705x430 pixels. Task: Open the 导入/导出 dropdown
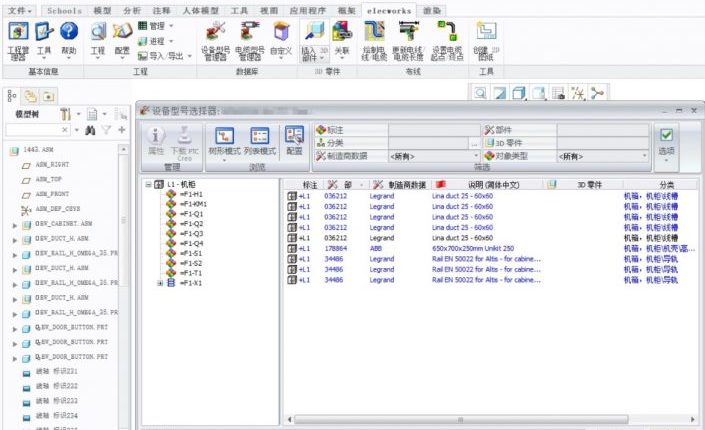pos(165,56)
